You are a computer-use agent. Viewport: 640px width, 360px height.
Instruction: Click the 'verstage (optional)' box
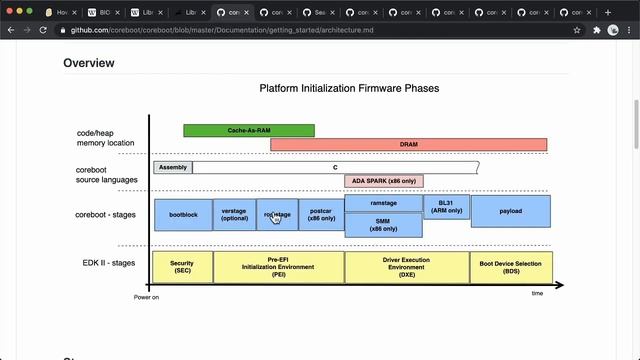click(234, 215)
